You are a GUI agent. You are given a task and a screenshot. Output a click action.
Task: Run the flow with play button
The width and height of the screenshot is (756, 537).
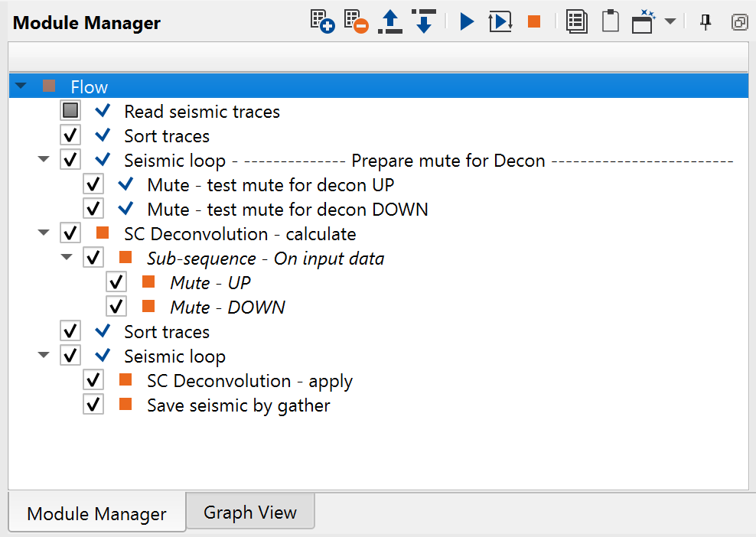(x=467, y=21)
